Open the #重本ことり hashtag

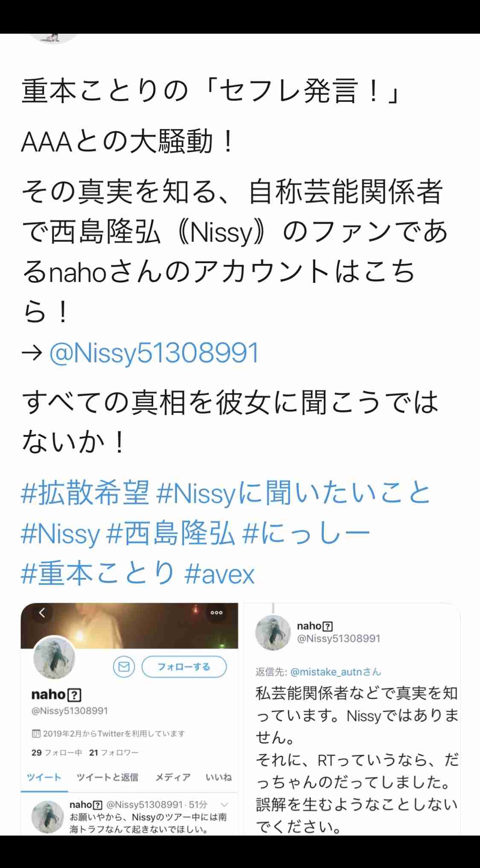point(99,574)
